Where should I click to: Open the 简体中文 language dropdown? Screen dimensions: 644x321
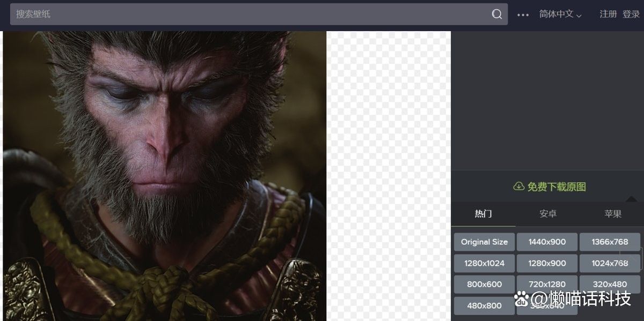[560, 14]
